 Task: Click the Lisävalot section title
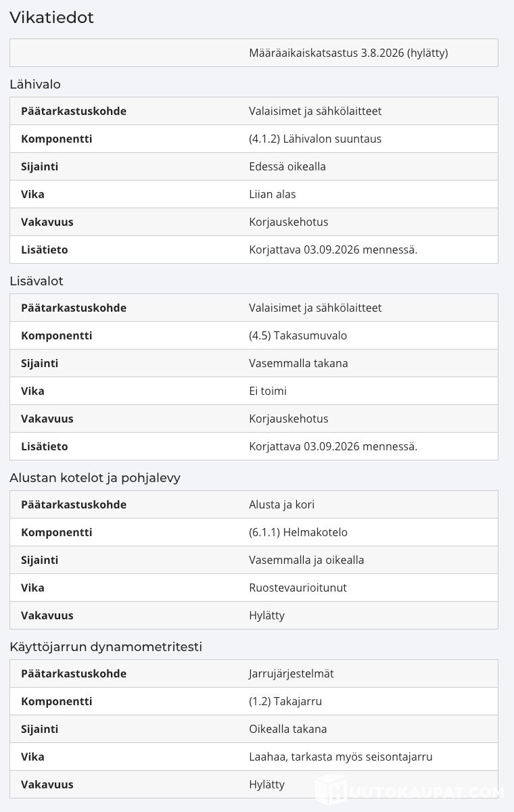coord(37,281)
